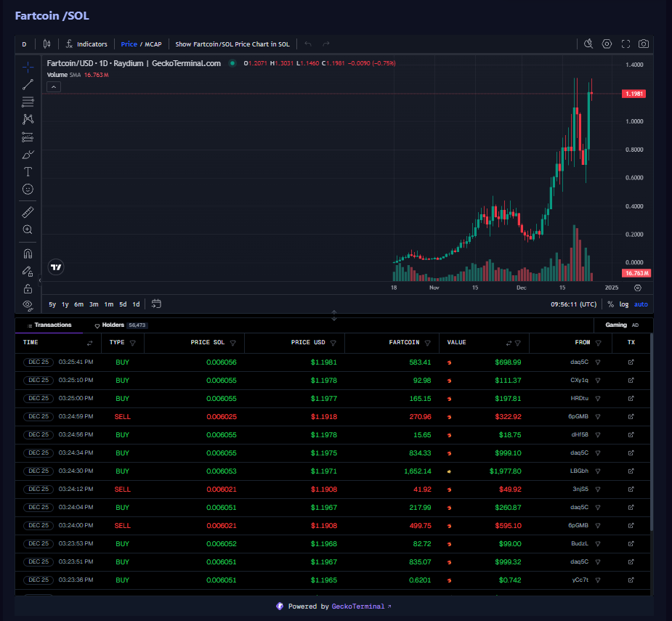Toggle auto scale mode
This screenshot has height=621, width=672.
point(641,304)
